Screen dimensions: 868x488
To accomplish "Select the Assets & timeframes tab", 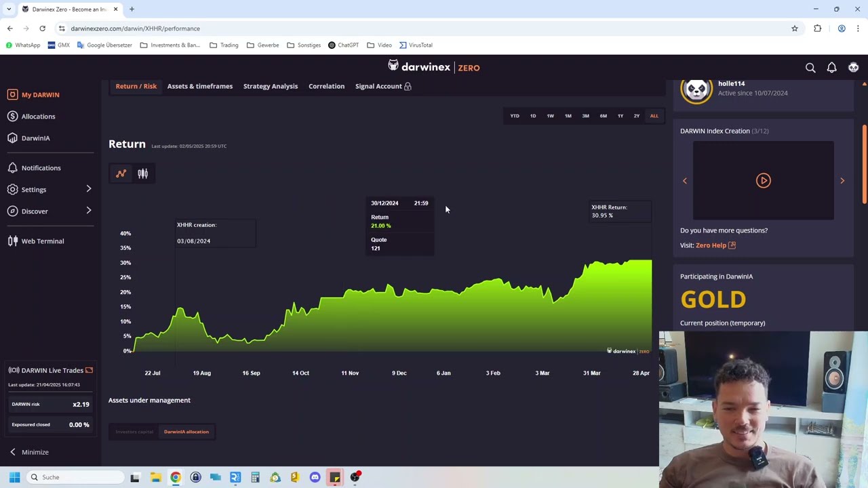I will click(x=200, y=86).
